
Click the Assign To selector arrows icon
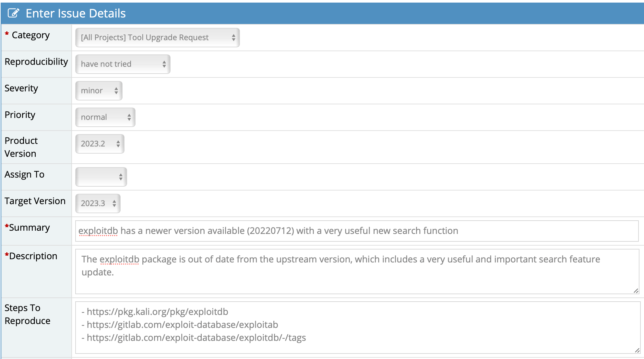(121, 177)
